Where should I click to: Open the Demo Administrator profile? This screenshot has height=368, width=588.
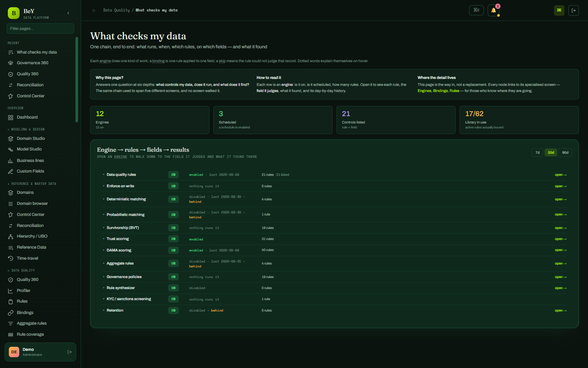(x=40, y=352)
